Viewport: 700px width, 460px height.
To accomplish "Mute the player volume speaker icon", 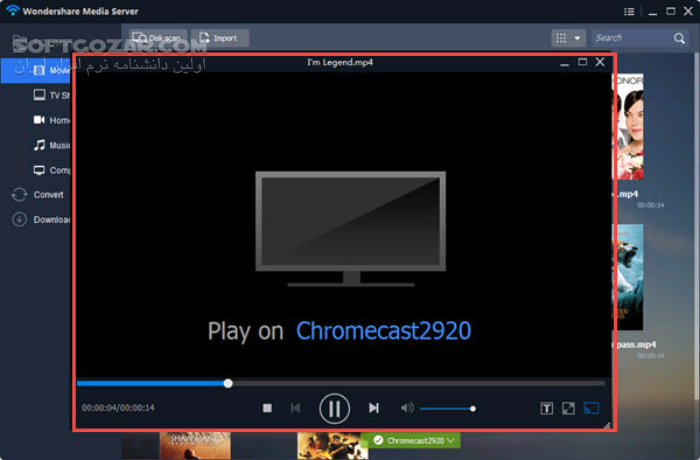I will tap(407, 408).
